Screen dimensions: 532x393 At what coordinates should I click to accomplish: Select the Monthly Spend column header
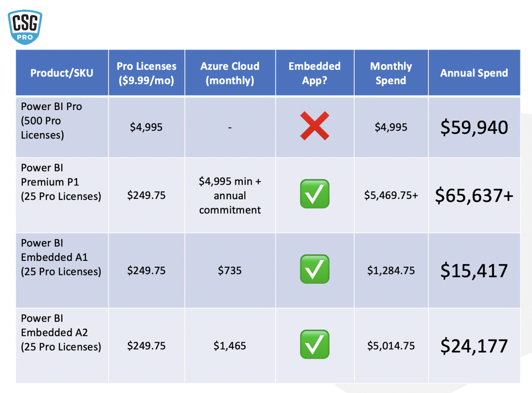coord(391,73)
